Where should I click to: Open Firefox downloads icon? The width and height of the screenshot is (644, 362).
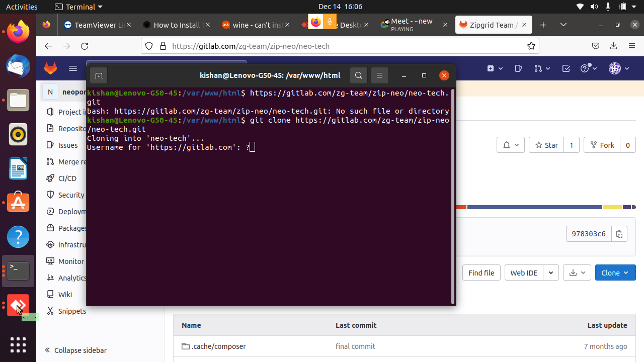(614, 46)
